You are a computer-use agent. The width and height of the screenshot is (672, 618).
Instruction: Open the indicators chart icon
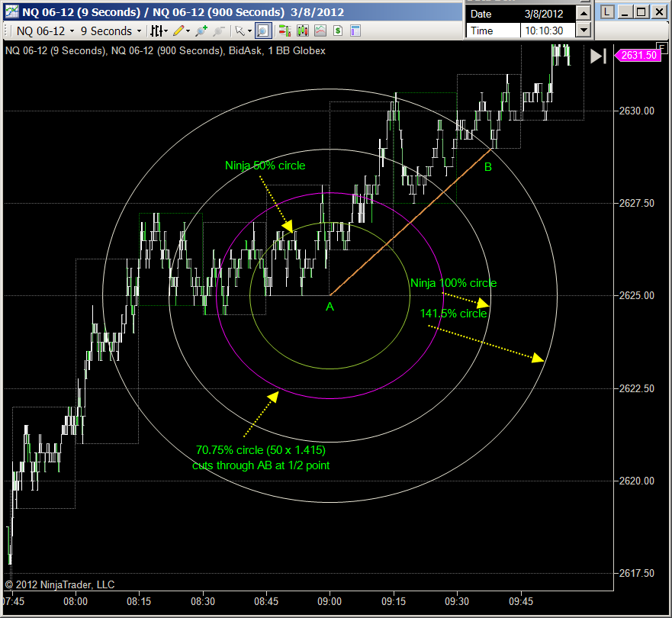tap(320, 31)
